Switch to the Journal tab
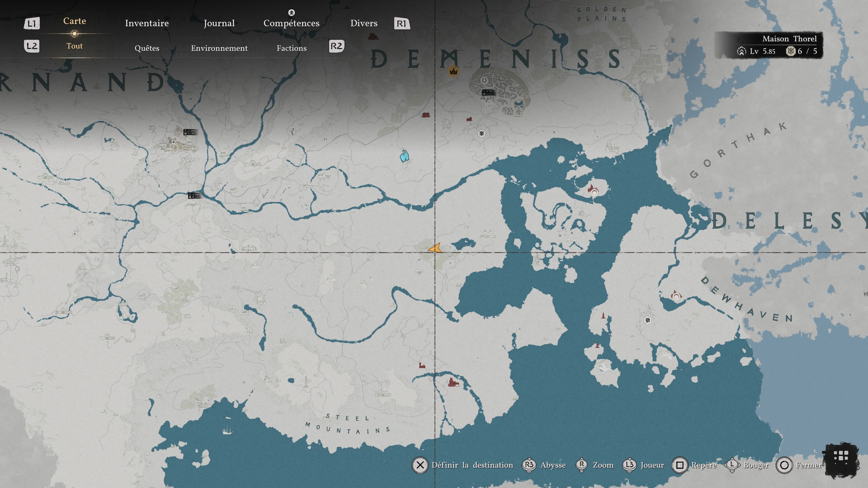This screenshot has width=868, height=488. pos(219,23)
